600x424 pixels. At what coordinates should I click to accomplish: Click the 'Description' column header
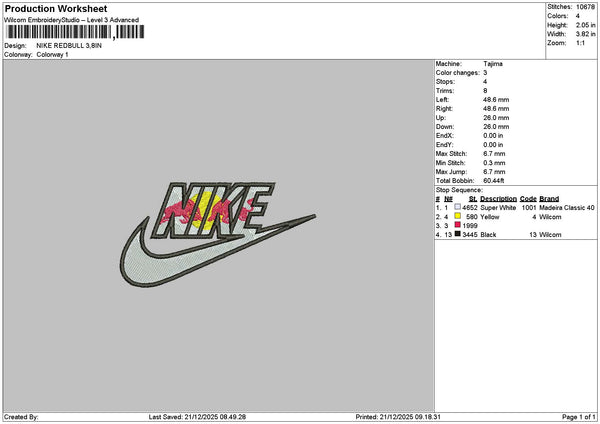[x=498, y=199]
